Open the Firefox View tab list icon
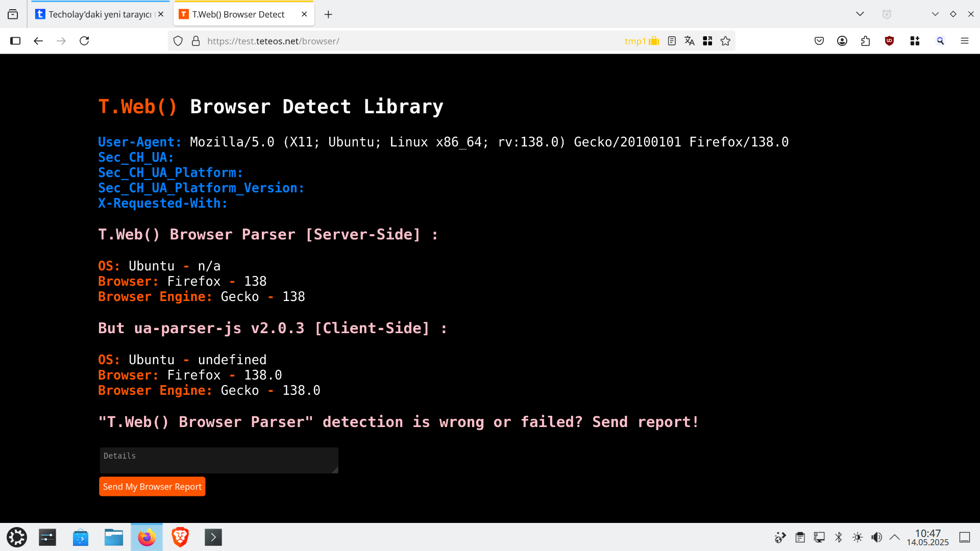Viewport: 980px width, 551px height. [13, 14]
